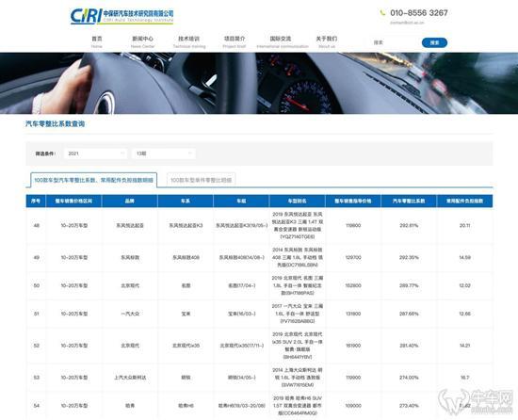518x420 pixels.
Task: Click series cell 名图
Action: coord(186,285)
